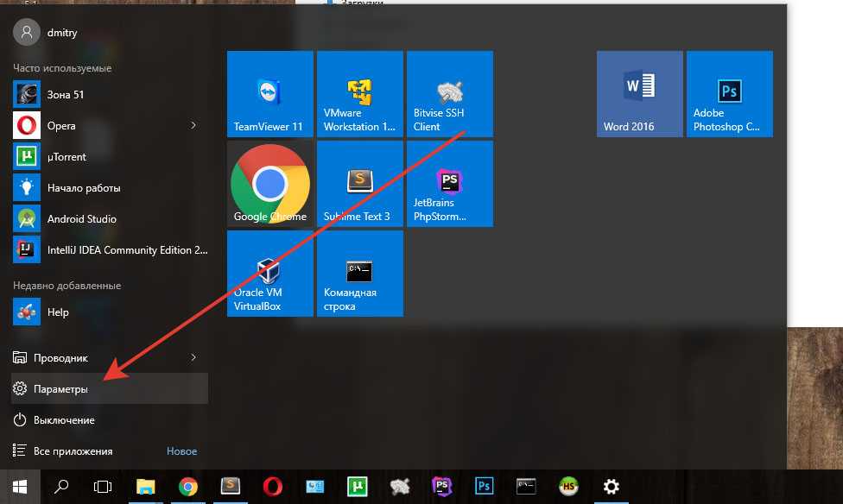Image resolution: width=843 pixels, height=504 pixels.
Task: Open µTorrent from the list
Action: point(110,157)
